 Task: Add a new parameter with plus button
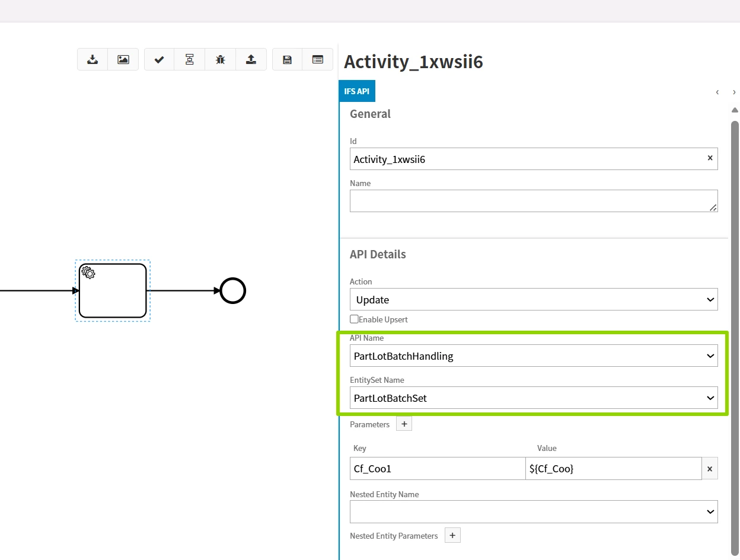404,424
